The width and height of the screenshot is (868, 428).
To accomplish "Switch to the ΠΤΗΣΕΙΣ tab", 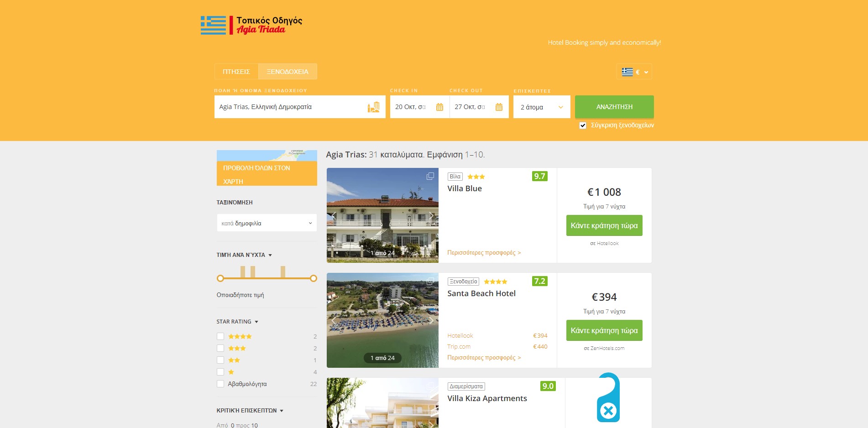I will point(236,72).
